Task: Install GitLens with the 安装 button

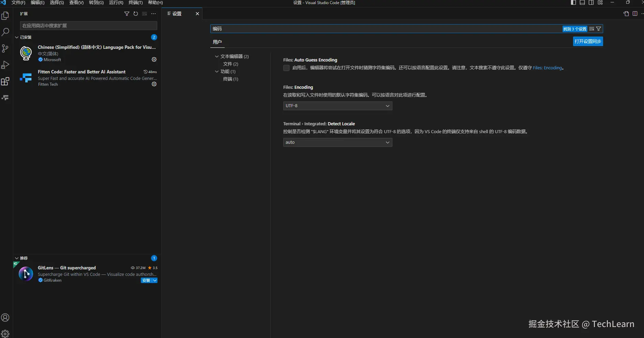Action: (146, 280)
